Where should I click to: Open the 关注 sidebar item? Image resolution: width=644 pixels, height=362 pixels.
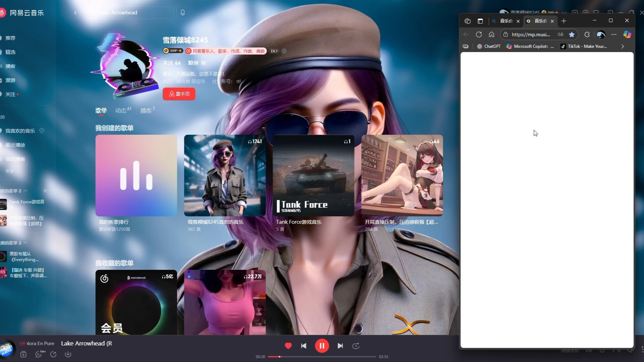coord(10,94)
